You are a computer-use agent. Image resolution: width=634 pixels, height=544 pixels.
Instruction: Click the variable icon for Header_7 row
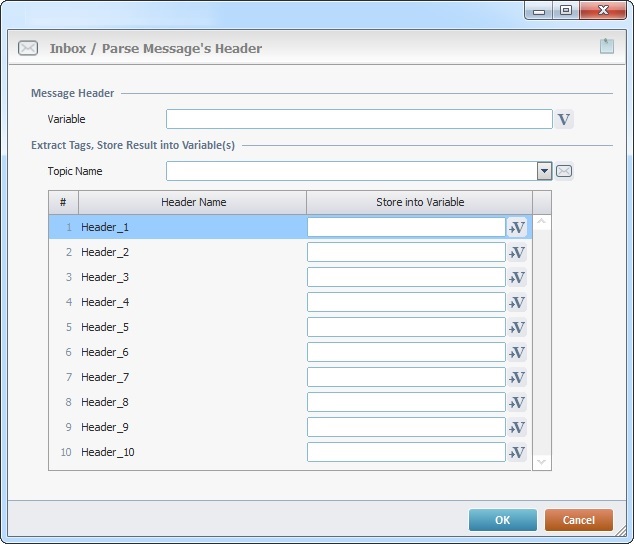tap(517, 377)
